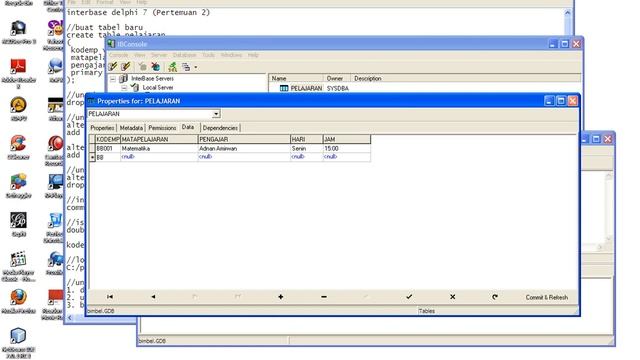Image resolution: width=640 pixels, height=360 pixels.
Task: Insert a new record with plus button
Action: 280,297
